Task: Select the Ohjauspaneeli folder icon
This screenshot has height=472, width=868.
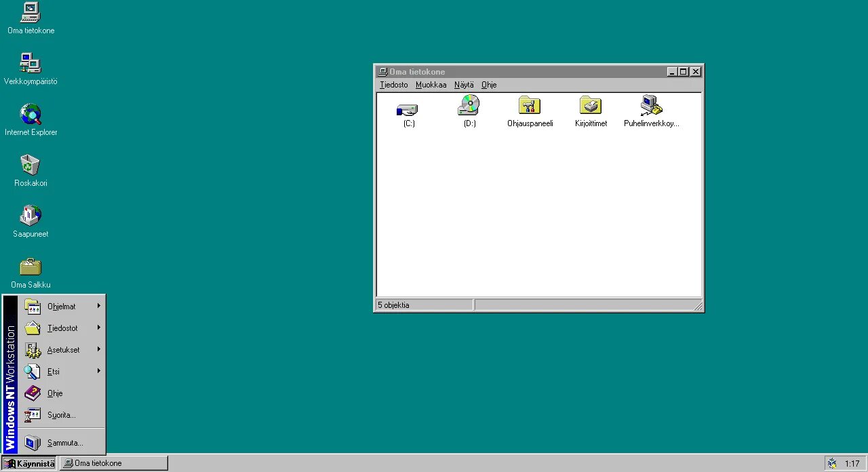Action: [530, 111]
